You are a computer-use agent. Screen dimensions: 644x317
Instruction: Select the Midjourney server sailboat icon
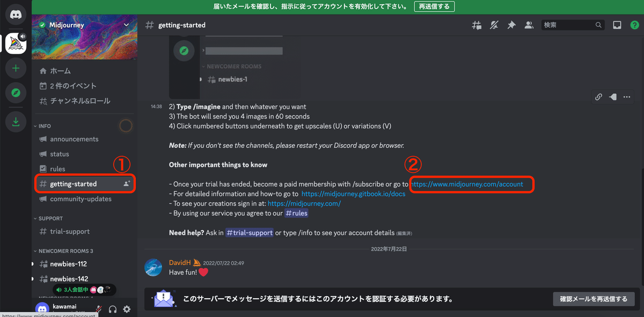pyautogui.click(x=16, y=43)
